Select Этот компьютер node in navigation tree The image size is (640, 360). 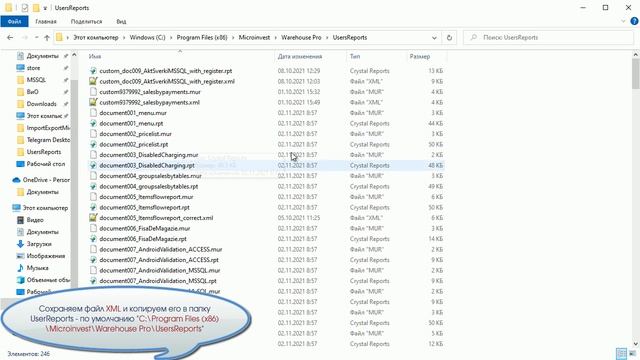click(x=45, y=208)
